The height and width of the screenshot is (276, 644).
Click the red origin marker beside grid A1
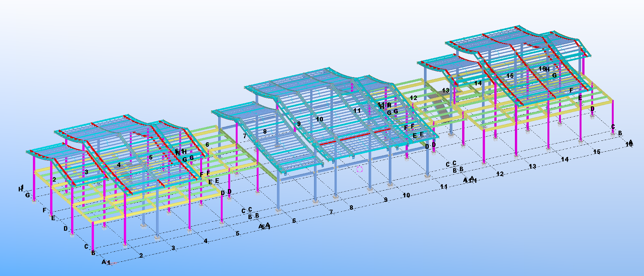pyautogui.click(x=115, y=263)
